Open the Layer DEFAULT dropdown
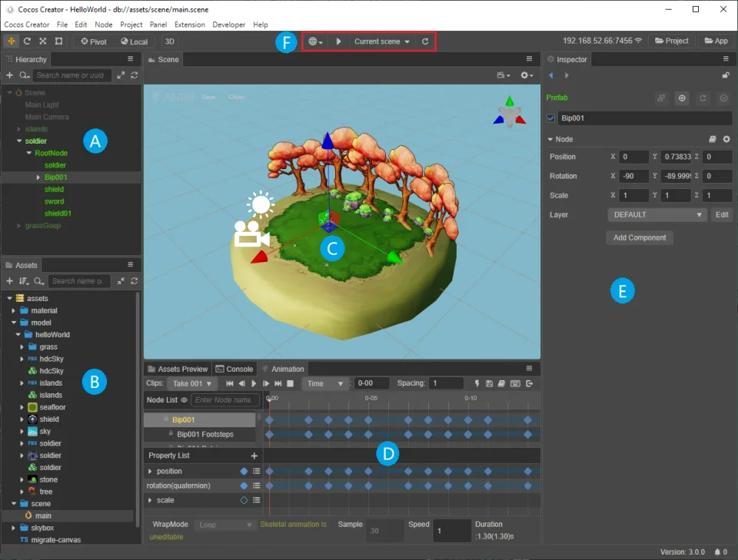This screenshot has width=738, height=560. coord(657,214)
